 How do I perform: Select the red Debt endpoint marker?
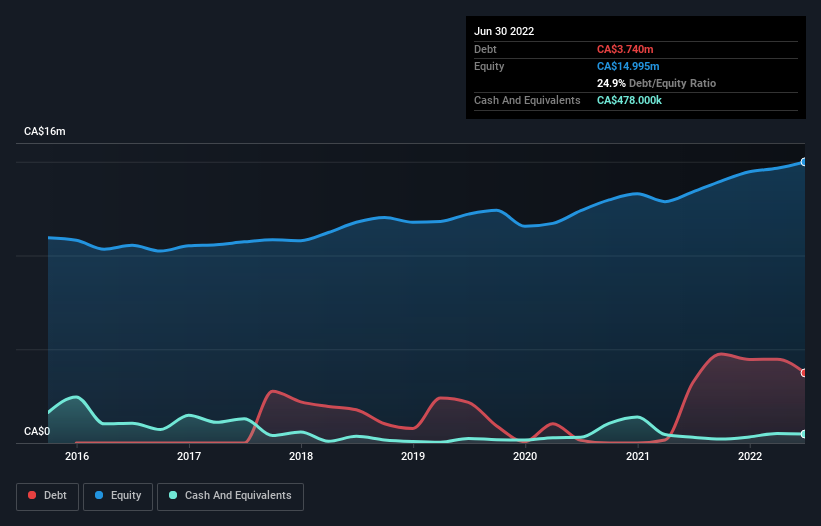click(x=804, y=373)
